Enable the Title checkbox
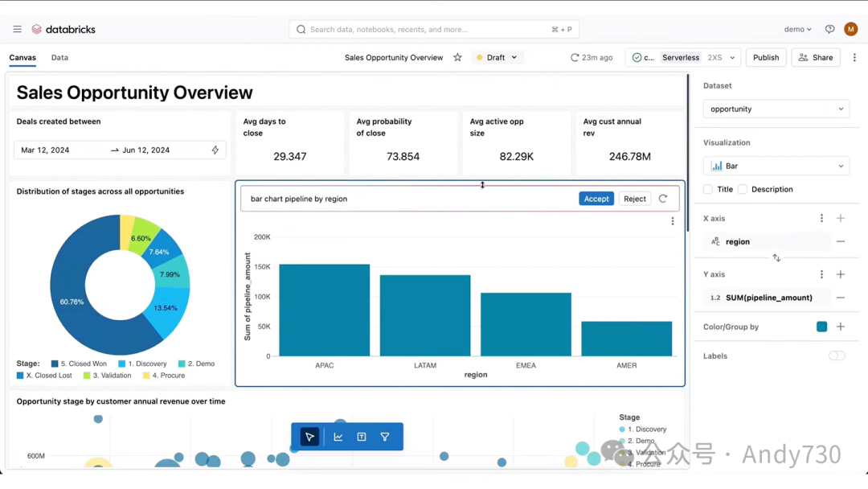 pos(708,190)
